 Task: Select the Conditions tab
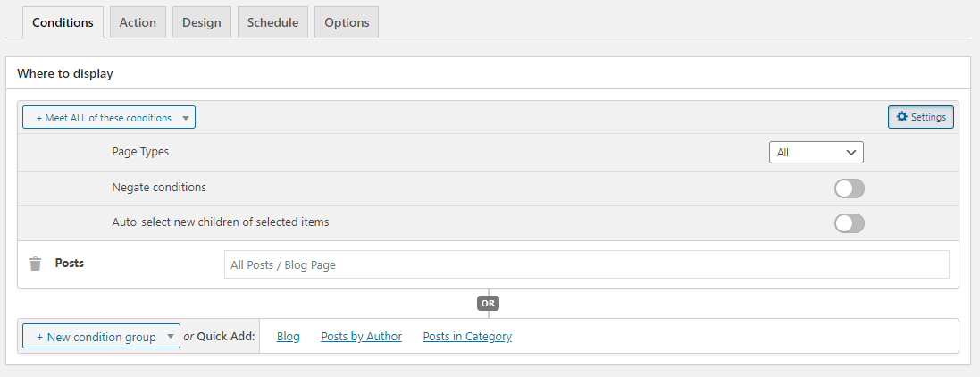[63, 22]
